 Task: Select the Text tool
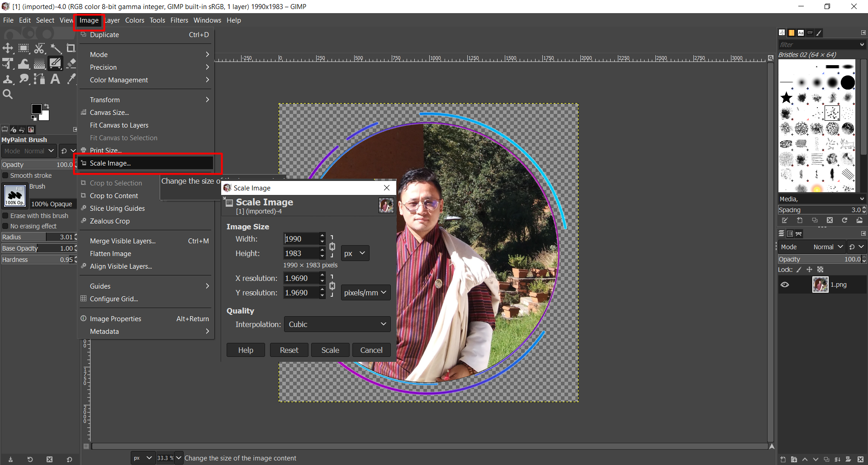(55, 79)
